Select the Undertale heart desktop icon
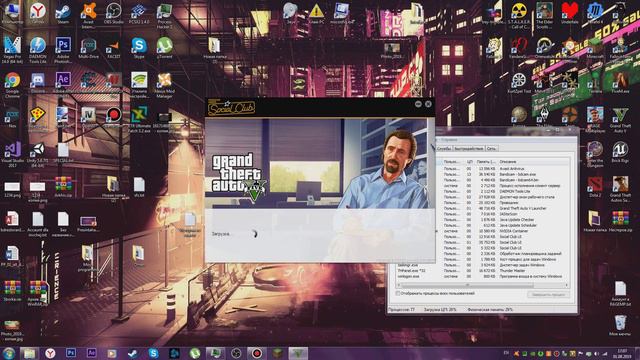Screen dimensions: 640x360 pyautogui.click(x=570, y=12)
